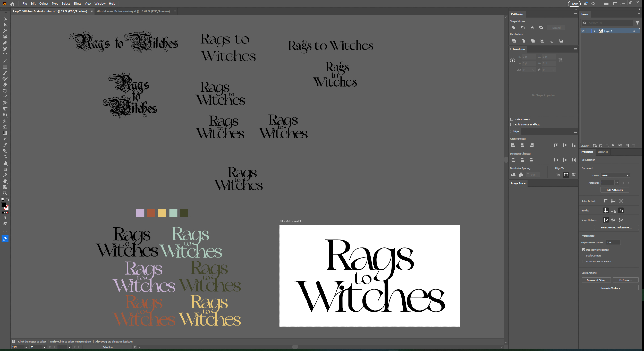Toggle Layer 1 visibility eye
The image size is (644, 351).
(583, 31)
